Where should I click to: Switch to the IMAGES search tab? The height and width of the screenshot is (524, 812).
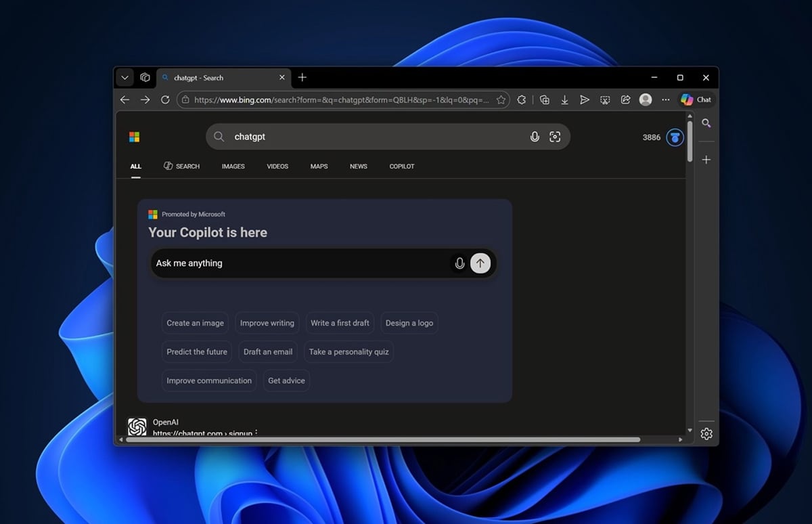233,167
